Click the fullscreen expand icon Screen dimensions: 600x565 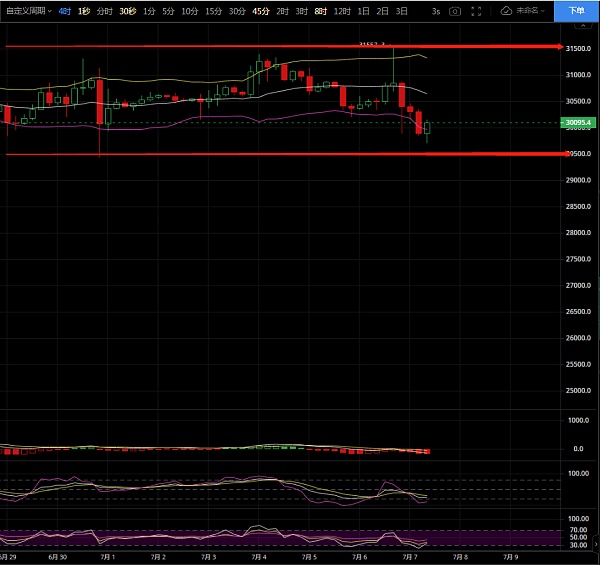[x=478, y=10]
